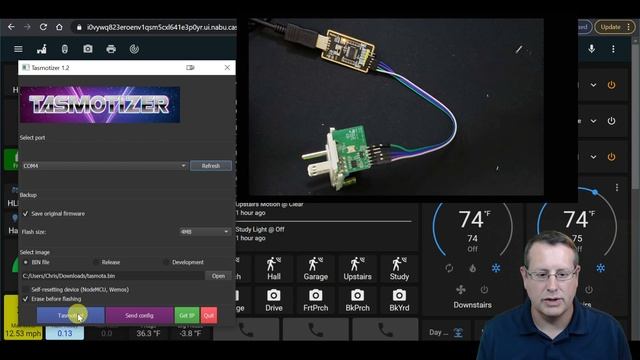
Task: Open the printer view in dashboard header
Action: click(111, 49)
